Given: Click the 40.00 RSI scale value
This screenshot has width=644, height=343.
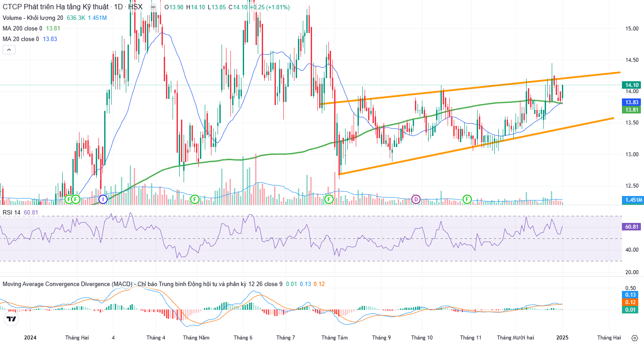Looking at the screenshot, I should tap(632, 250).
